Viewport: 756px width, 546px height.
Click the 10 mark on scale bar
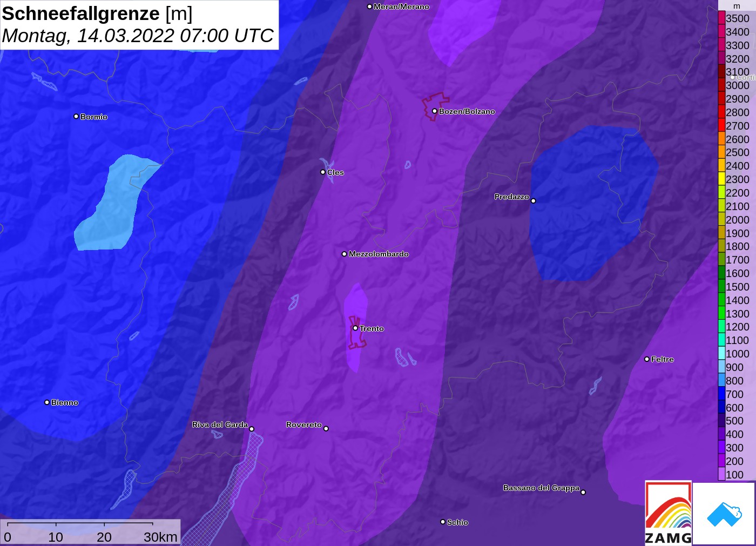click(56, 537)
